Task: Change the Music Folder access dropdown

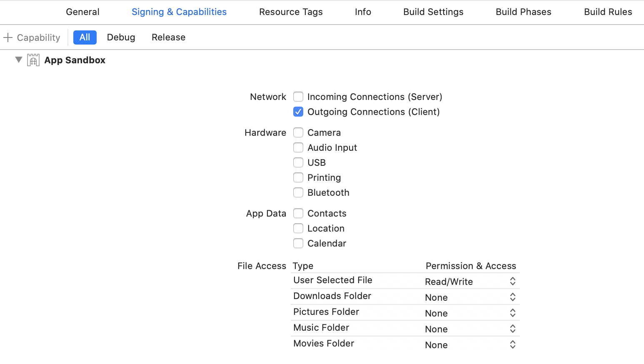Action: tap(471, 329)
